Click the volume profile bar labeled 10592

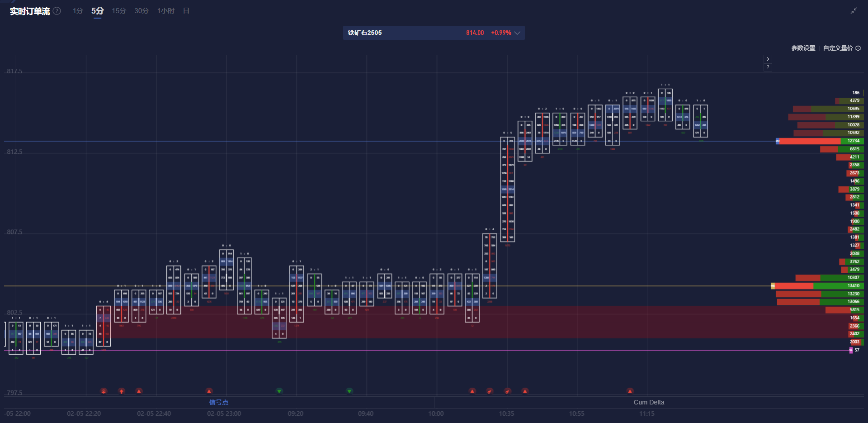tap(829, 133)
